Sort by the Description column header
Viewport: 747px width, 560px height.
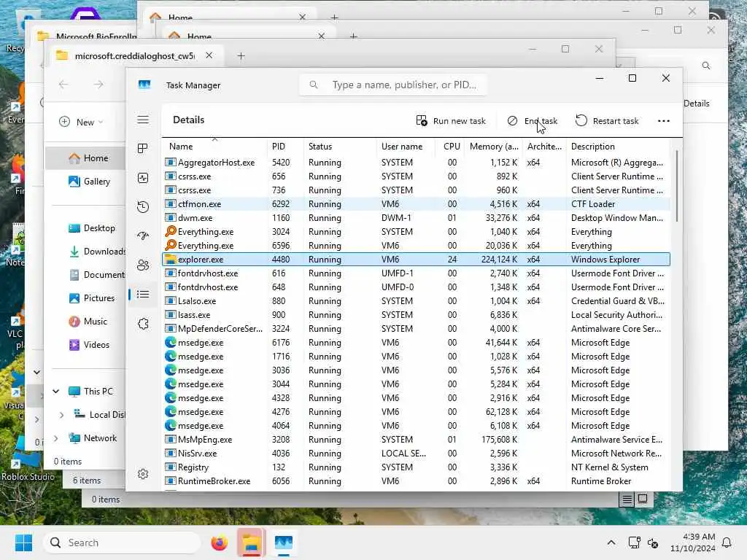pos(619,146)
